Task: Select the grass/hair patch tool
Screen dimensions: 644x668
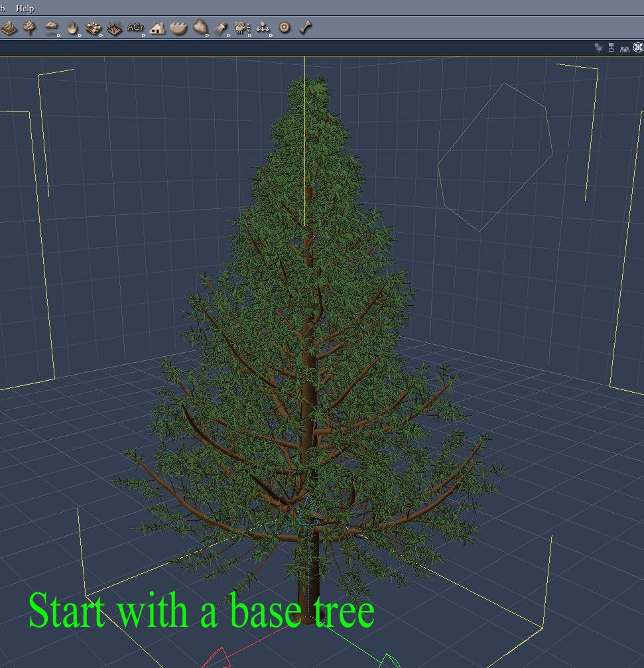Action: pyautogui.click(x=114, y=29)
